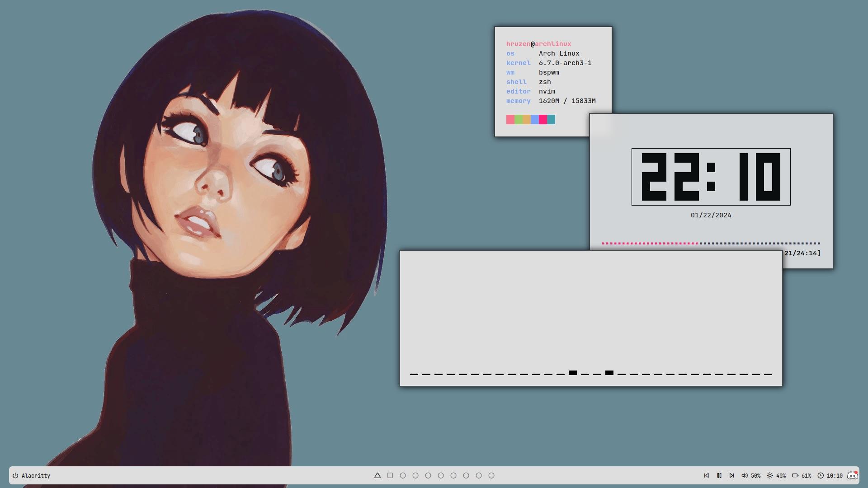
Task: Activate the last circle workspace indicator
Action: click(x=491, y=475)
